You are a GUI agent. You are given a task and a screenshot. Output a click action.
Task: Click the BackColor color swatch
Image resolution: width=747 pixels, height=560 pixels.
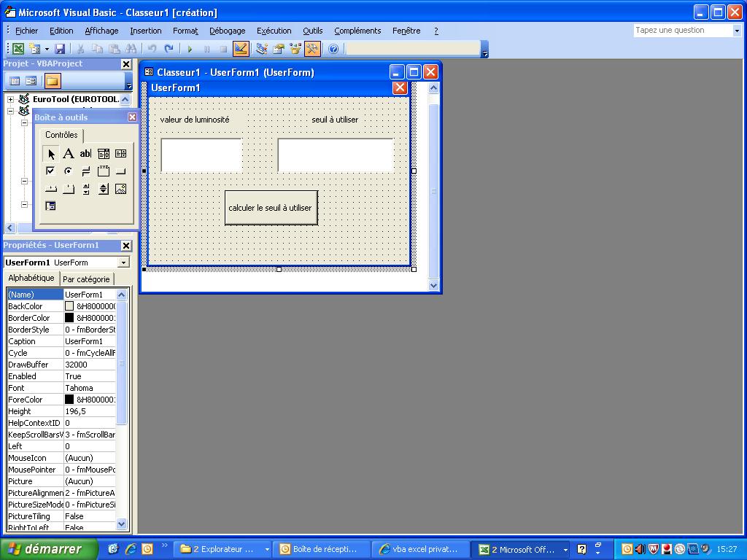[69, 306]
